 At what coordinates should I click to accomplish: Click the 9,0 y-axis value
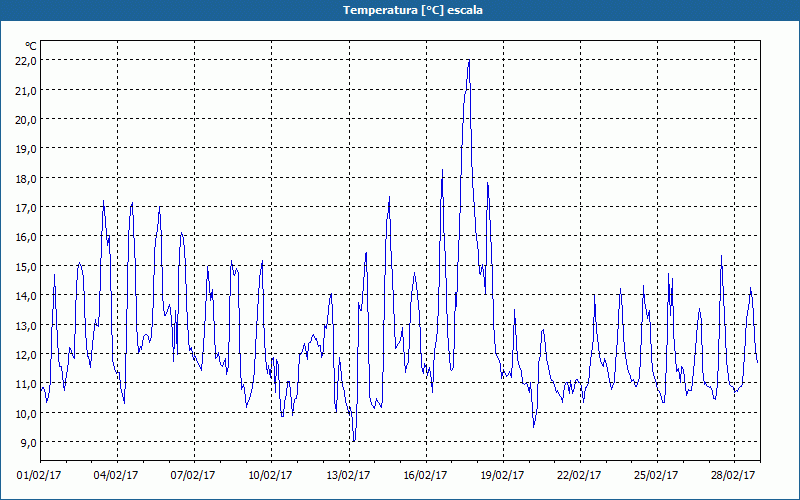tap(28, 442)
